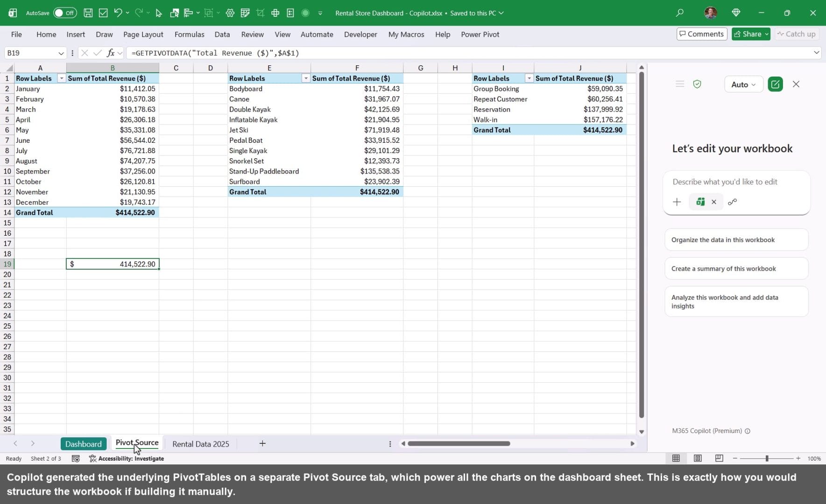
Task: Click the Align Objects icon
Action: [189, 13]
